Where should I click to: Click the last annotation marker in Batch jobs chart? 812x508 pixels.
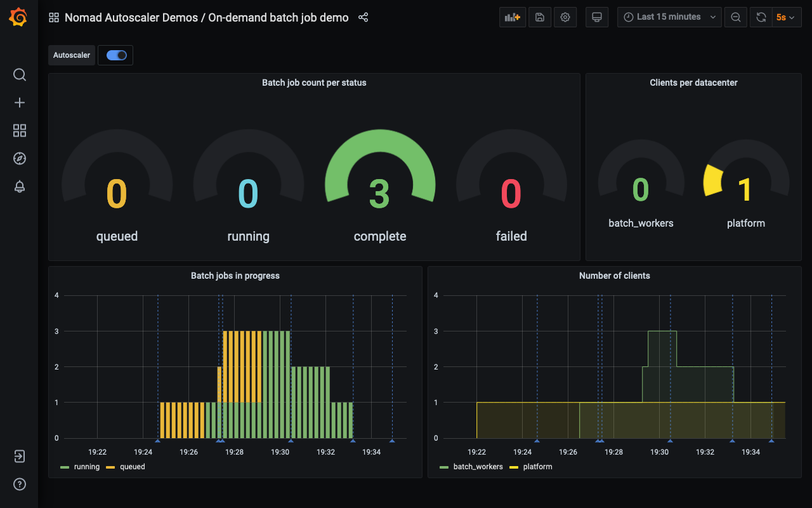coord(392,440)
